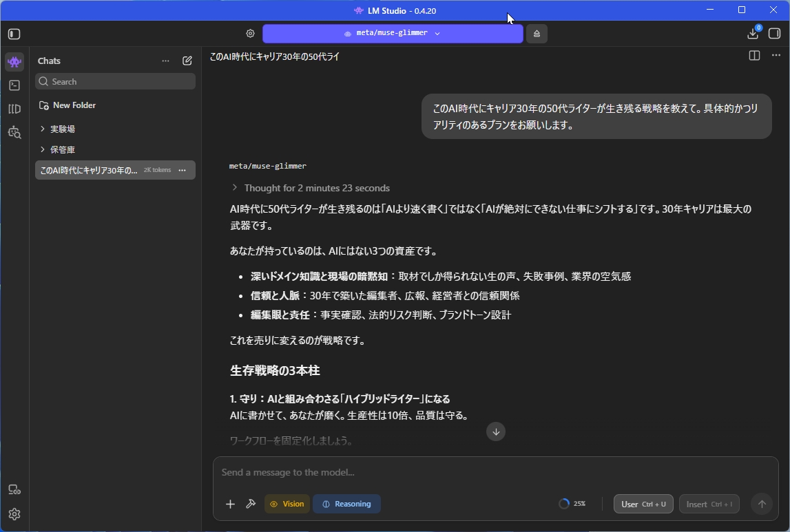
Task: Open the meta/muse-glimmer model selector dropdown
Action: [393, 33]
